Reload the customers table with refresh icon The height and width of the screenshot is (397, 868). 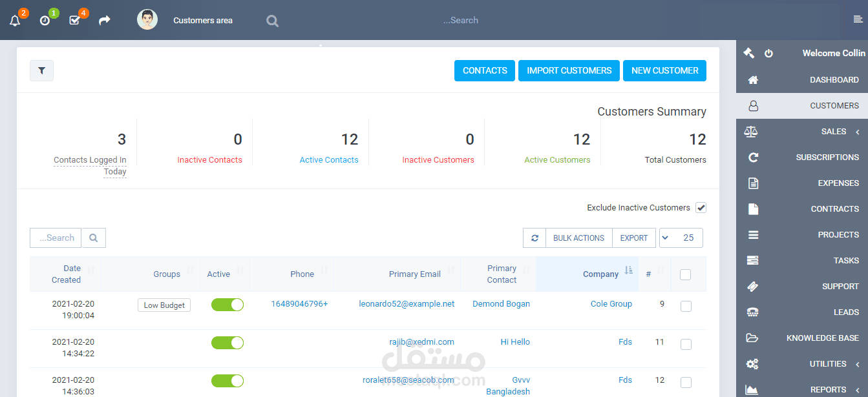535,238
